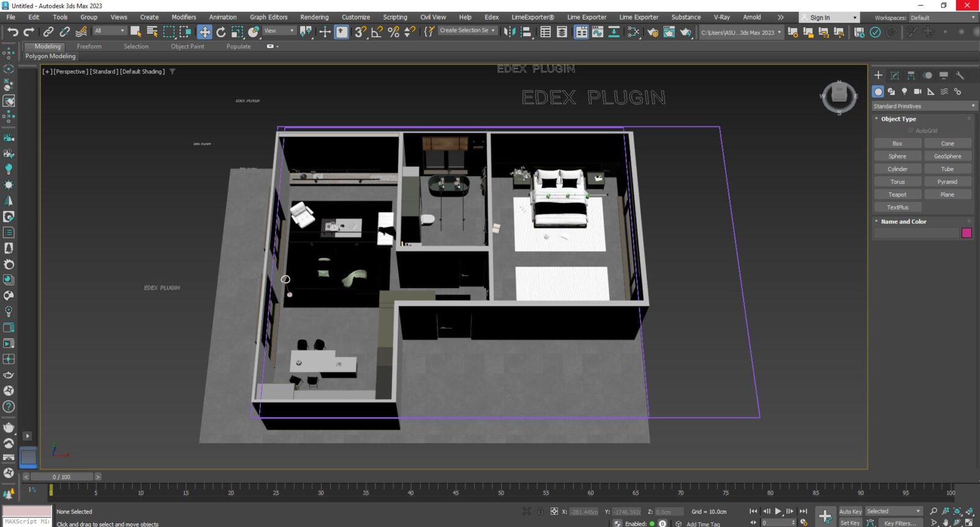
Task: Click the Teapot primitive button
Action: point(897,194)
